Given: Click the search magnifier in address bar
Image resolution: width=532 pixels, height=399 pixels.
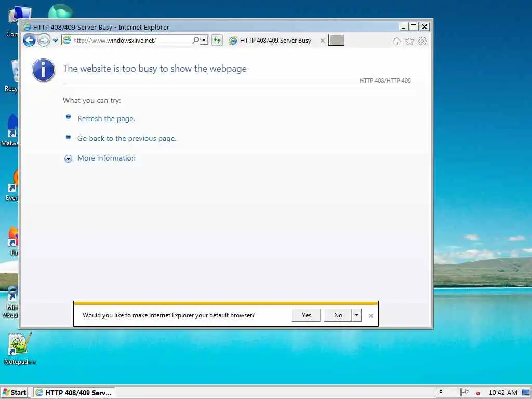Looking at the screenshot, I should [x=196, y=41].
